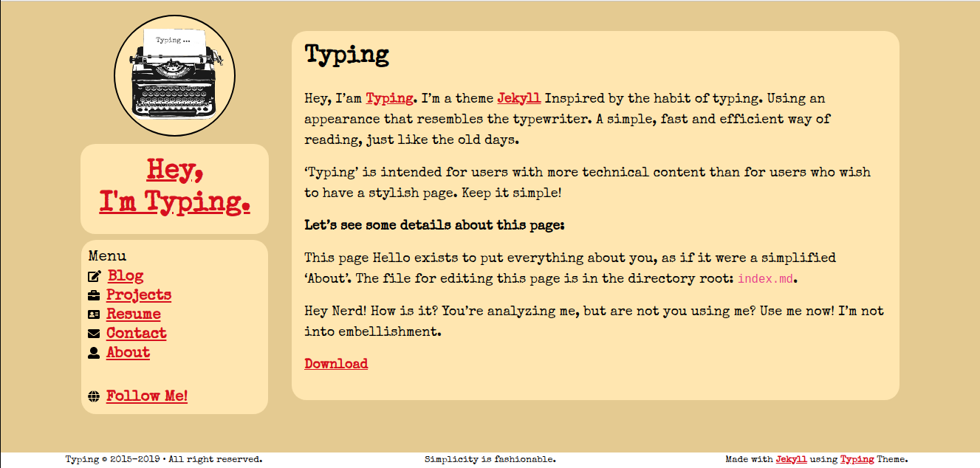This screenshot has height=468, width=980.
Task: Click the "Menu" sidebar heading
Action: (107, 256)
